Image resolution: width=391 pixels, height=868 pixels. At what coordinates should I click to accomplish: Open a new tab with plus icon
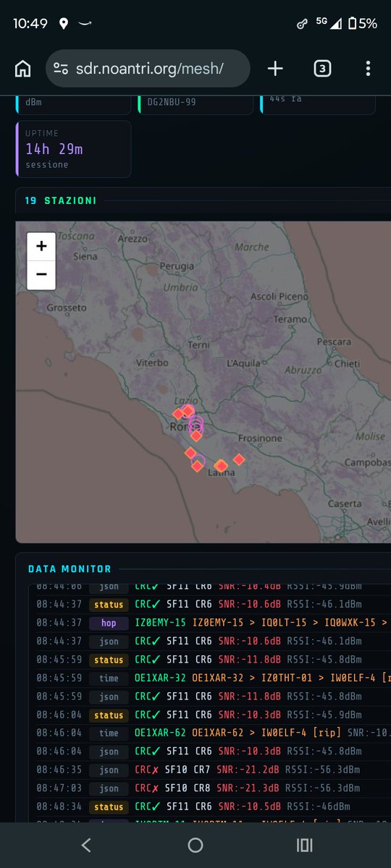[x=275, y=69]
